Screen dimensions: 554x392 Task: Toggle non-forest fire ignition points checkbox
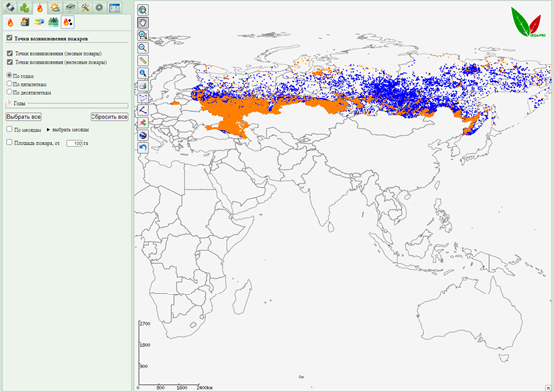[10, 62]
